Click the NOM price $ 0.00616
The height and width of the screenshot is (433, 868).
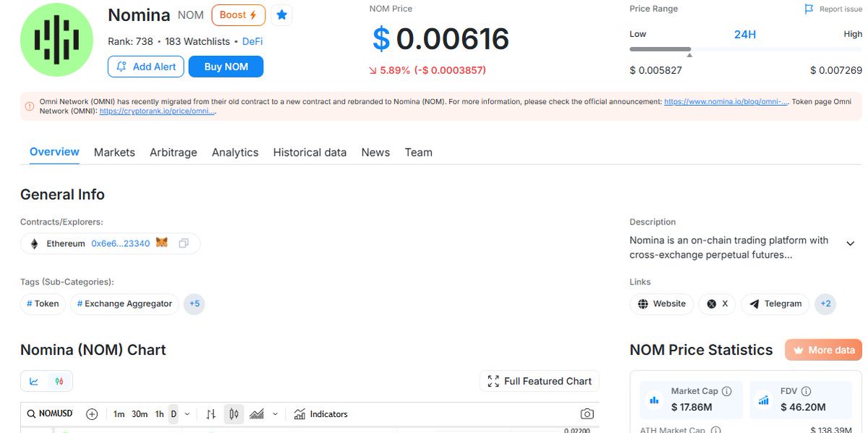(441, 39)
